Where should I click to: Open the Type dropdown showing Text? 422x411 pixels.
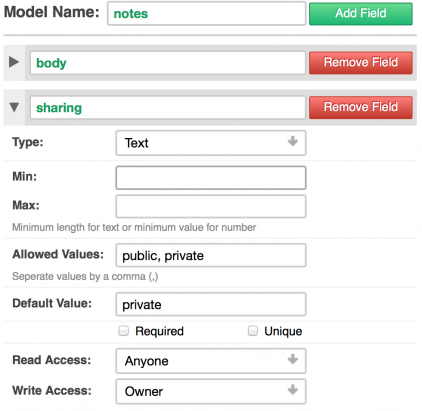[x=211, y=143]
